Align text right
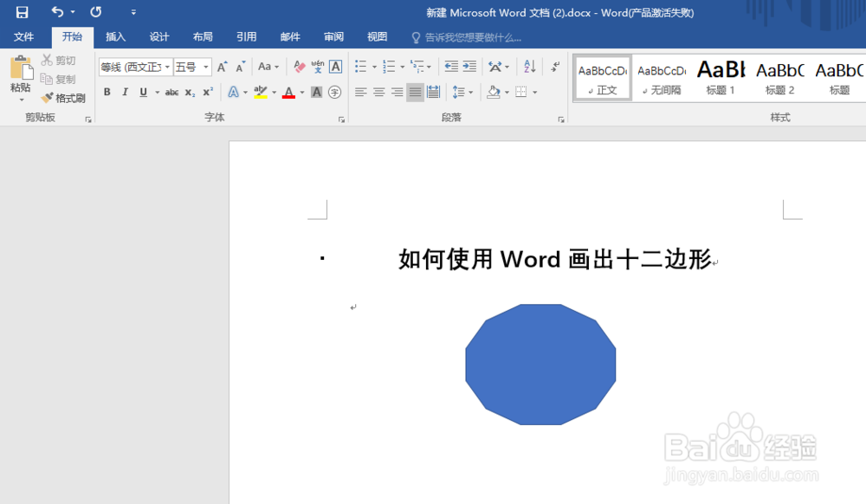Viewport: 866px width, 504px height. tap(397, 92)
